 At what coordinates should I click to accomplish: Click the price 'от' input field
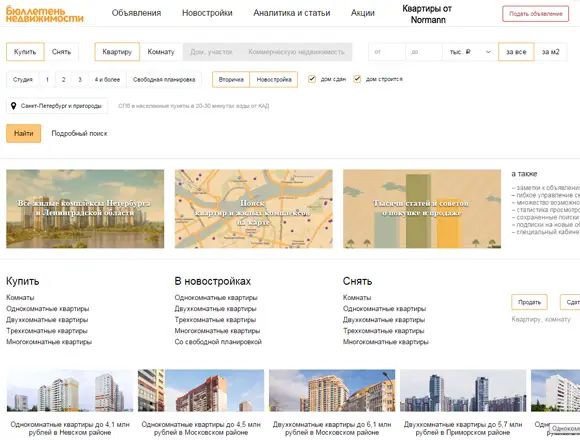click(387, 52)
